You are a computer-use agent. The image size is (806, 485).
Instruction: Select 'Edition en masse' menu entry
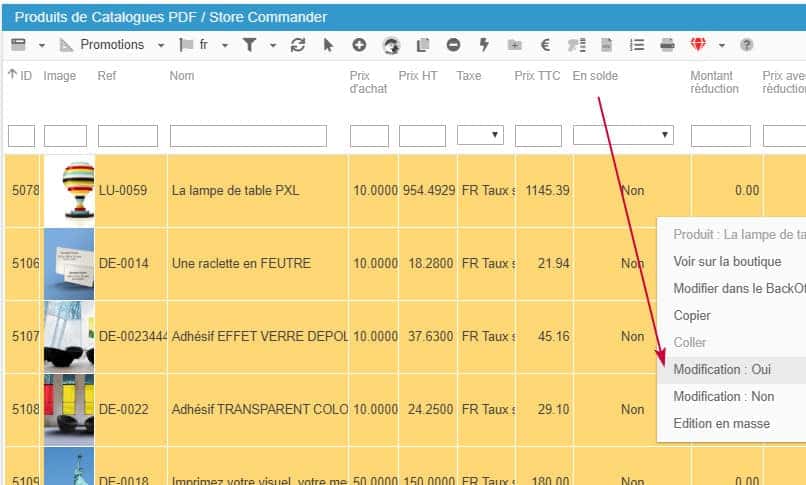pos(721,423)
